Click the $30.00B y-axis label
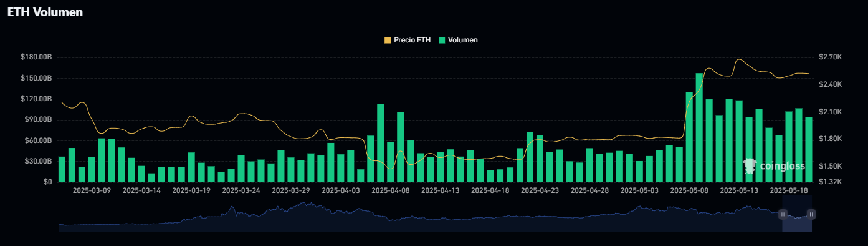Image resolution: width=868 pixels, height=246 pixels. [37, 161]
